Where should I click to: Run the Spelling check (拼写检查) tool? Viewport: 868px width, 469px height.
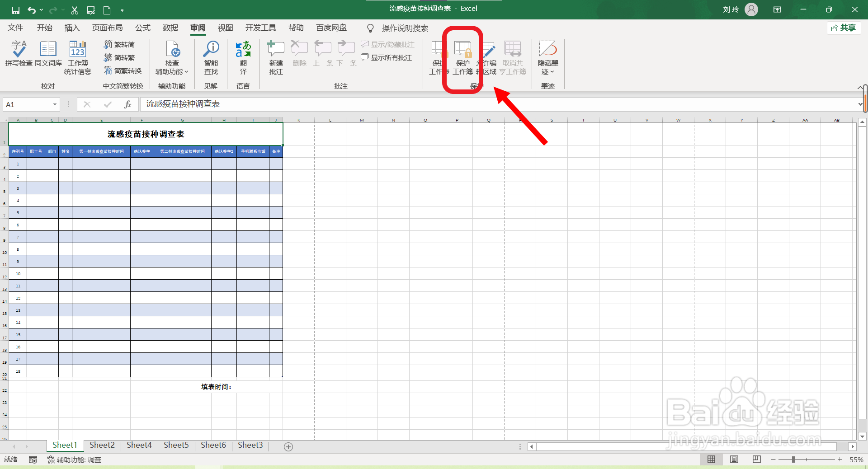click(x=19, y=54)
